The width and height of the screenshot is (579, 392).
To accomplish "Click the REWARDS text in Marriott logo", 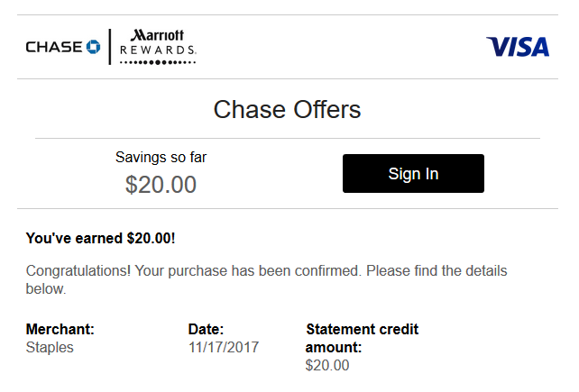I will [158, 50].
